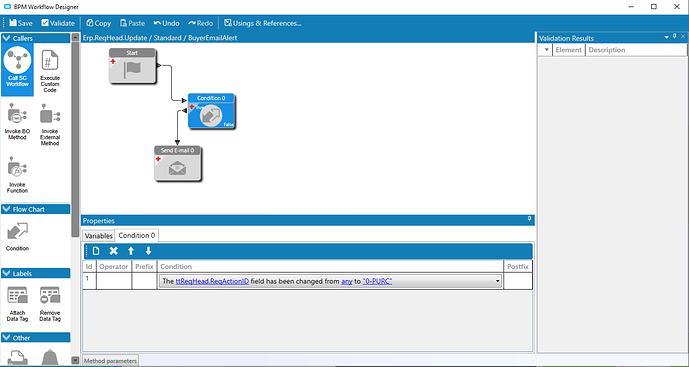This screenshot has width=689, height=367.
Task: Click the Send E-mail 0 workflow node
Action: click(x=178, y=163)
